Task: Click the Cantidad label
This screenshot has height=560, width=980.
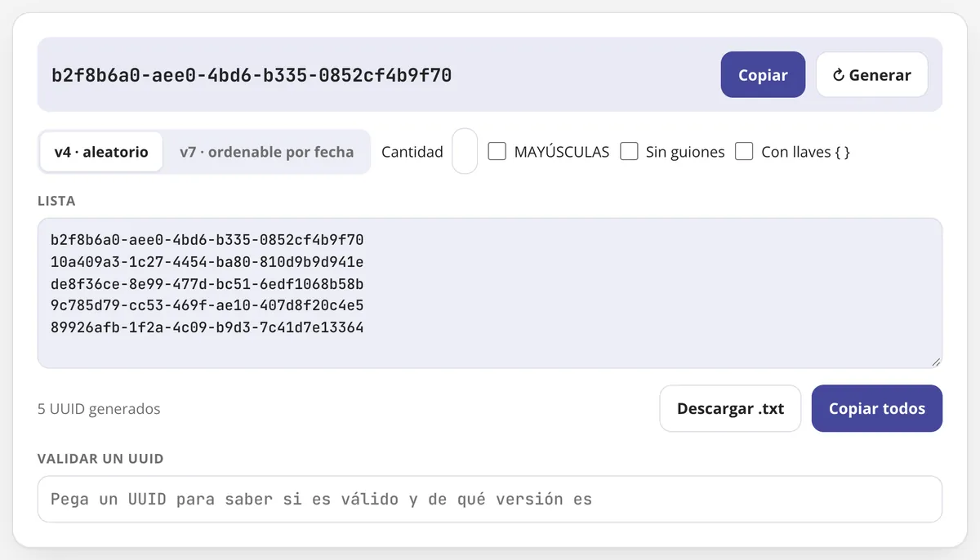Action: click(x=412, y=152)
